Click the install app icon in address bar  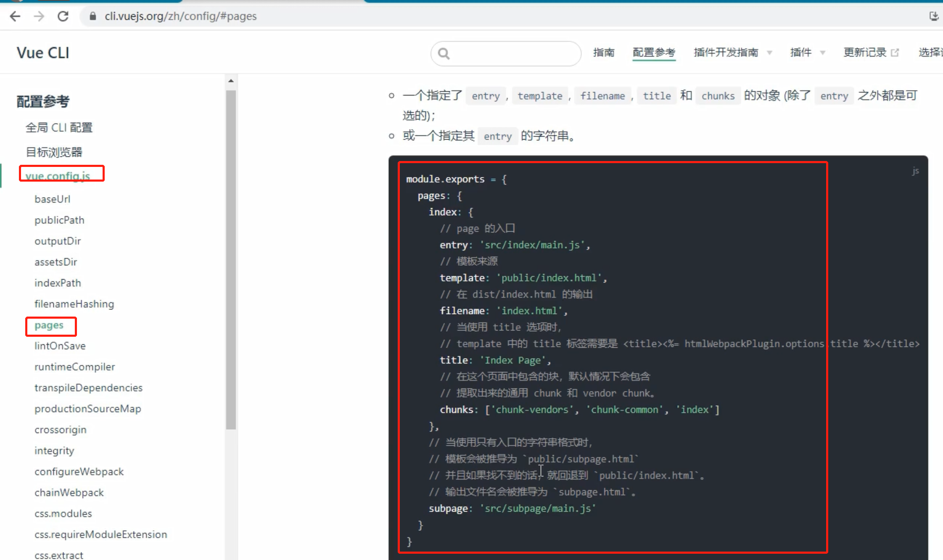(x=934, y=16)
